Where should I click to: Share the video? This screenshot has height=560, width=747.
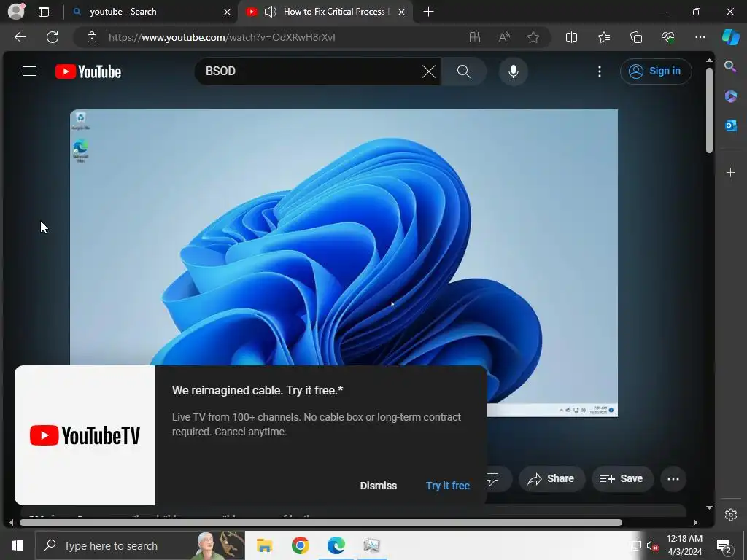551,478
